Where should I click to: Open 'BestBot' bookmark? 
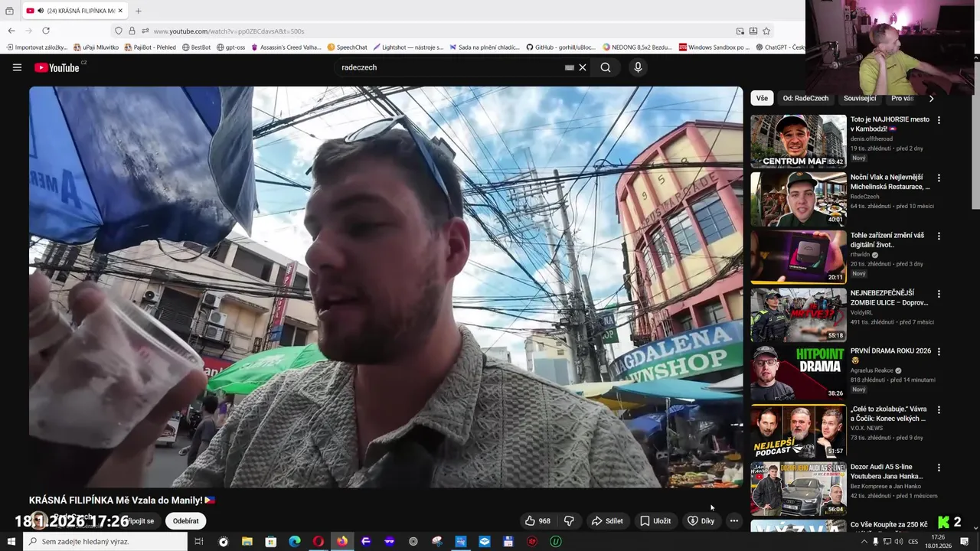pos(196,47)
